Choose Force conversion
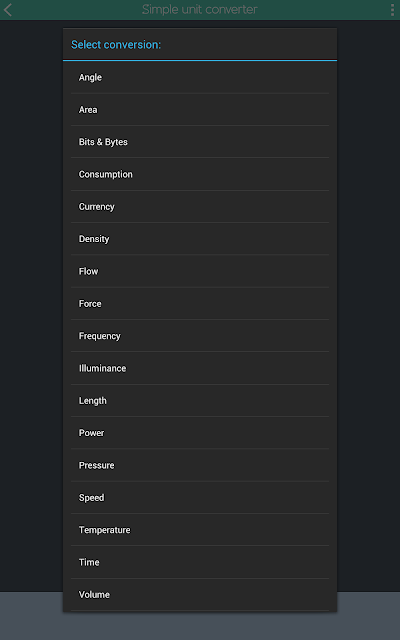 coord(200,304)
